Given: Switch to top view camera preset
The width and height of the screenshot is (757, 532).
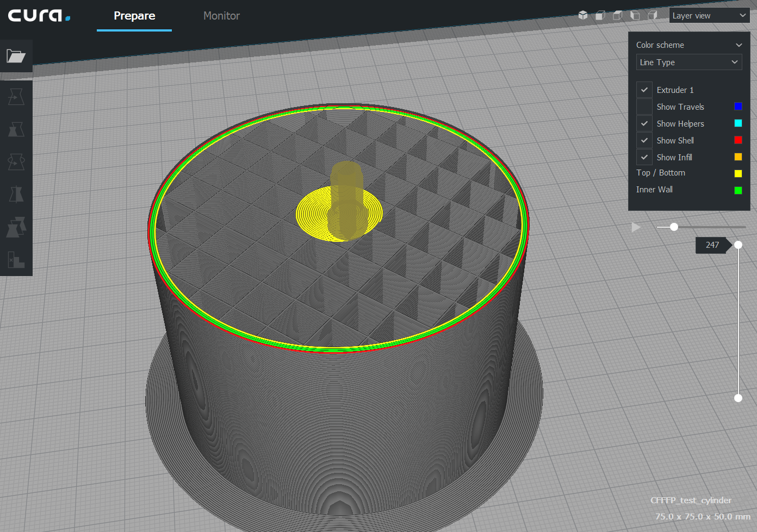Looking at the screenshot, I should coord(617,15).
